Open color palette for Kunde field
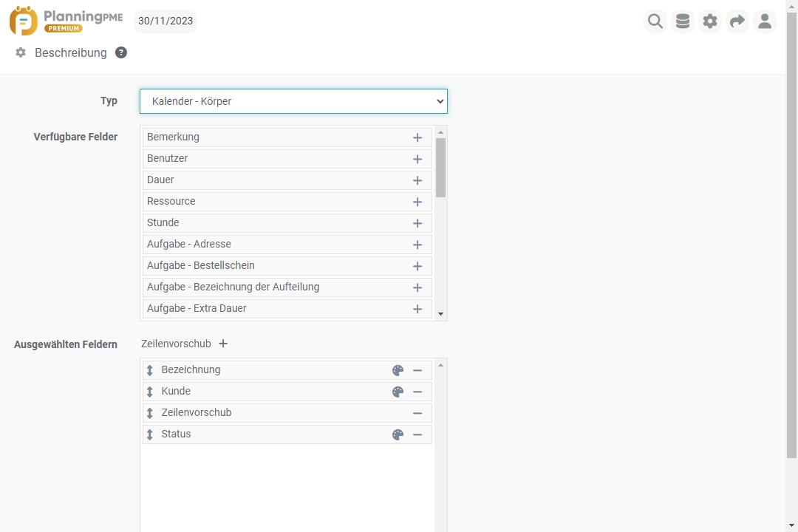The height and width of the screenshot is (532, 798). [398, 392]
